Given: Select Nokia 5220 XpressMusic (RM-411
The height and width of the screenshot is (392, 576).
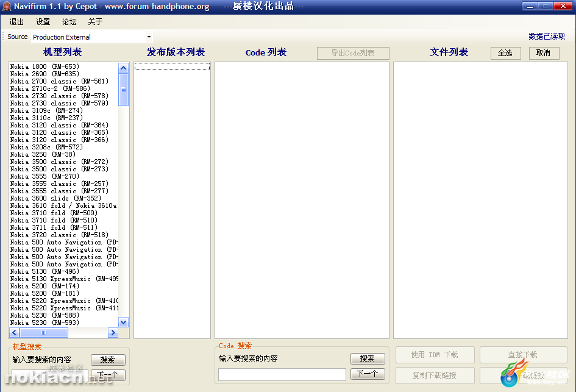Looking at the screenshot, I should click(64, 308).
